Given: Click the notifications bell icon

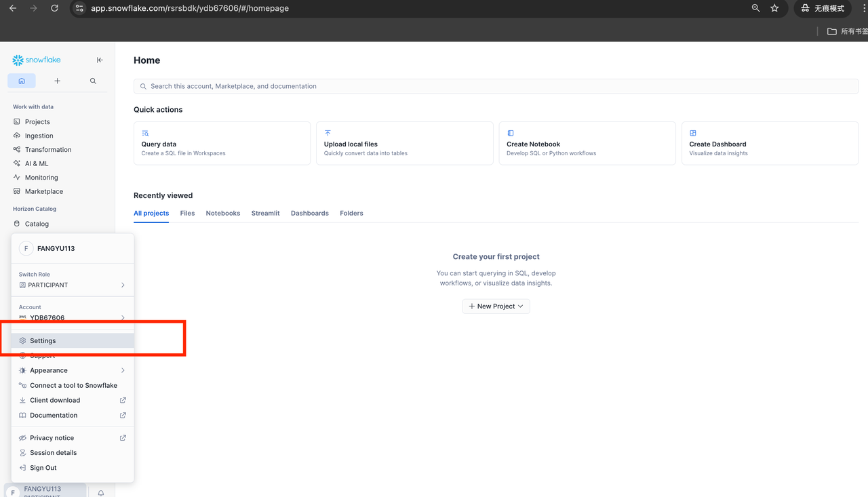Looking at the screenshot, I should click(101, 493).
